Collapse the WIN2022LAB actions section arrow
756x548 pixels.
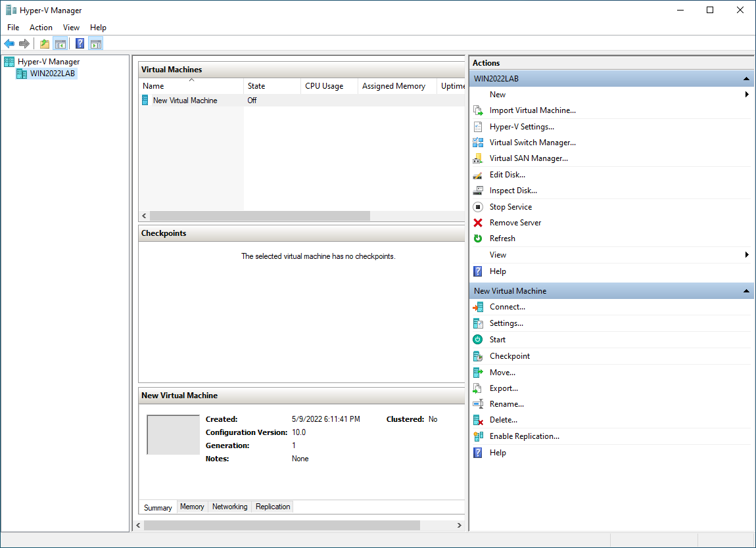(x=746, y=79)
